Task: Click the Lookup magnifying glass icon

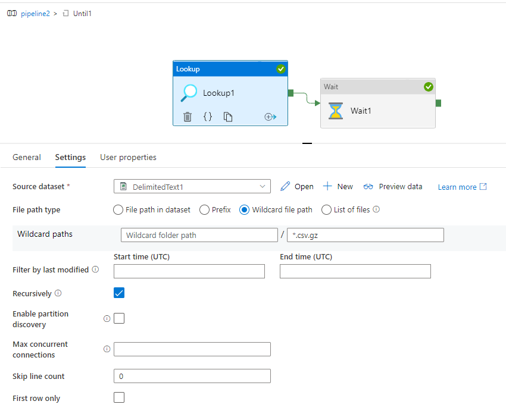Action: (x=190, y=93)
